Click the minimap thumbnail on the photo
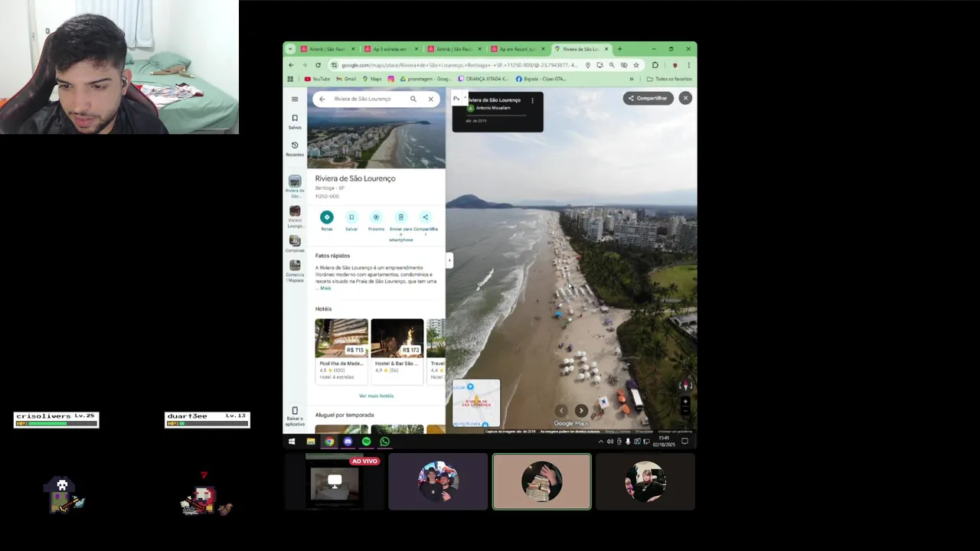980x551 pixels. point(476,403)
